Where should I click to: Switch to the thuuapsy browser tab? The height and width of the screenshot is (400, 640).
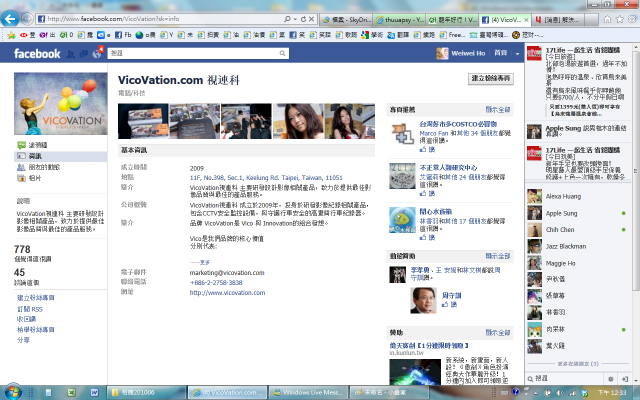tap(399, 19)
